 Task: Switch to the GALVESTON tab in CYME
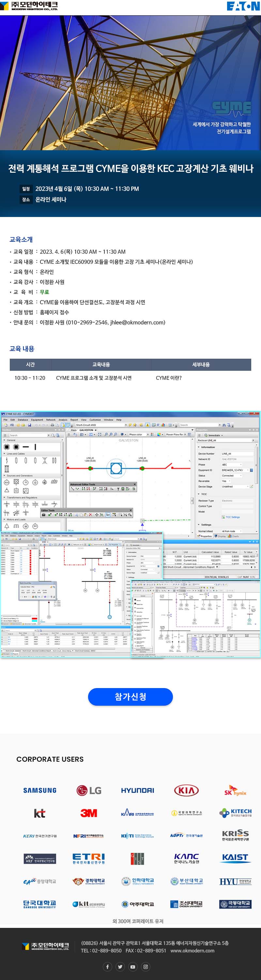pos(88,430)
